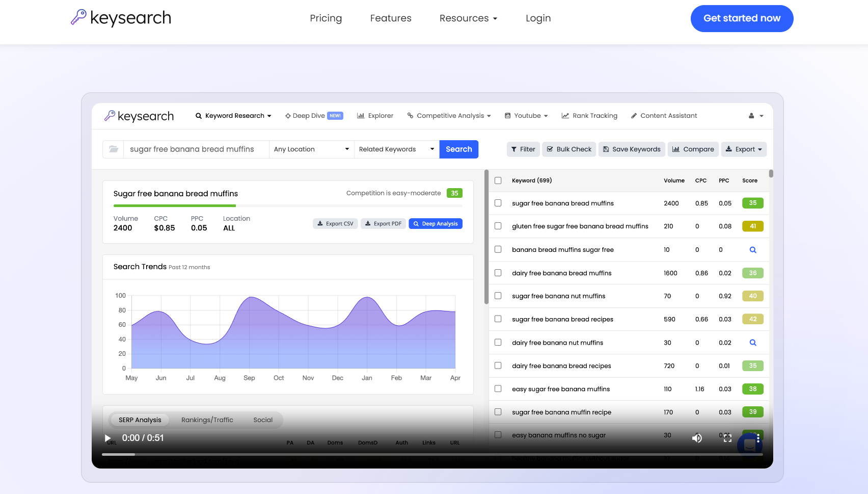The width and height of the screenshot is (868, 494).
Task: Tick the checkbox for dairy free banana bread muffins
Action: 498,273
